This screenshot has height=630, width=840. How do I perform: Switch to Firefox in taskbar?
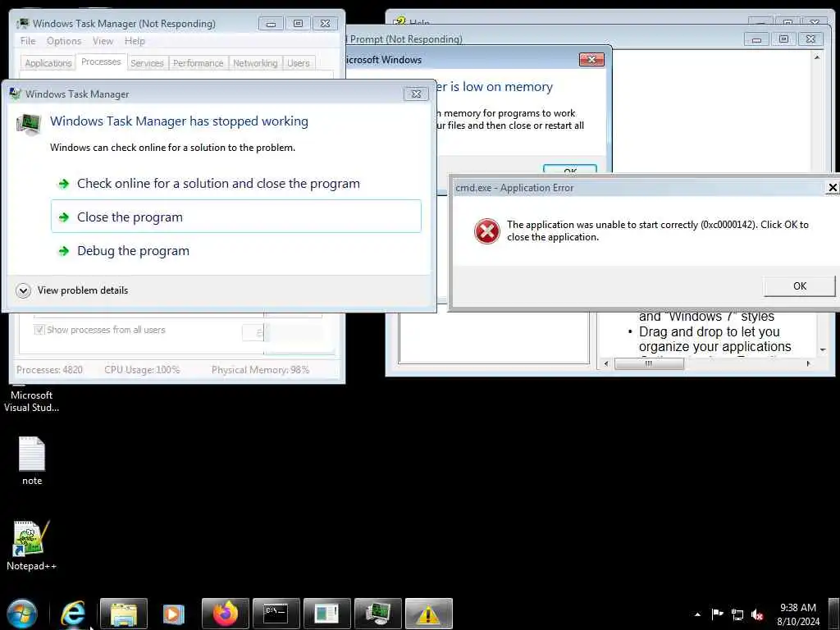point(225,614)
